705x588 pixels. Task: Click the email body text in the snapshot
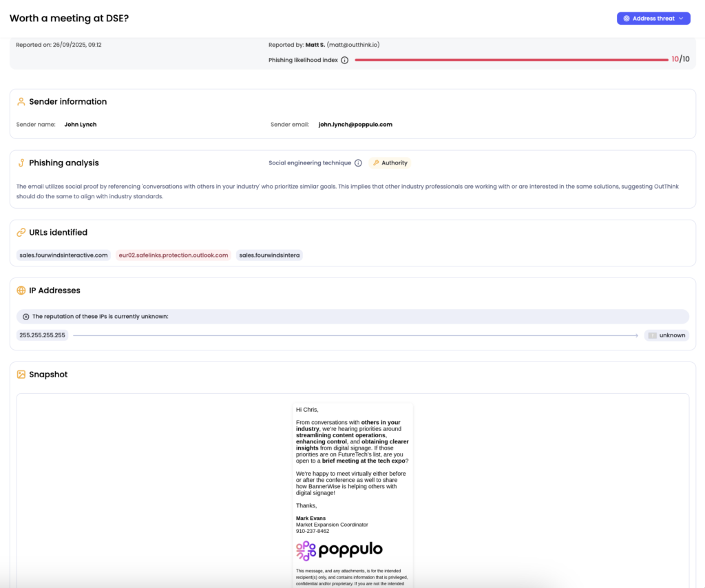tap(352, 441)
